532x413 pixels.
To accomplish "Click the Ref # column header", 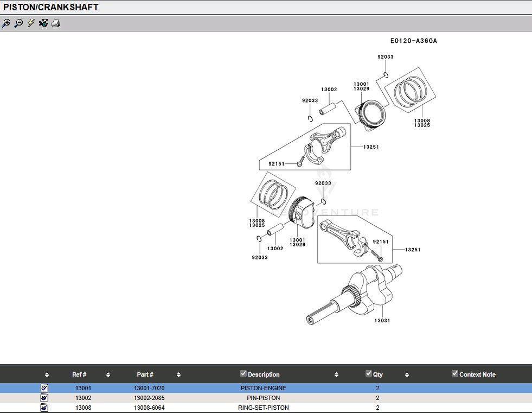I will 79,374.
